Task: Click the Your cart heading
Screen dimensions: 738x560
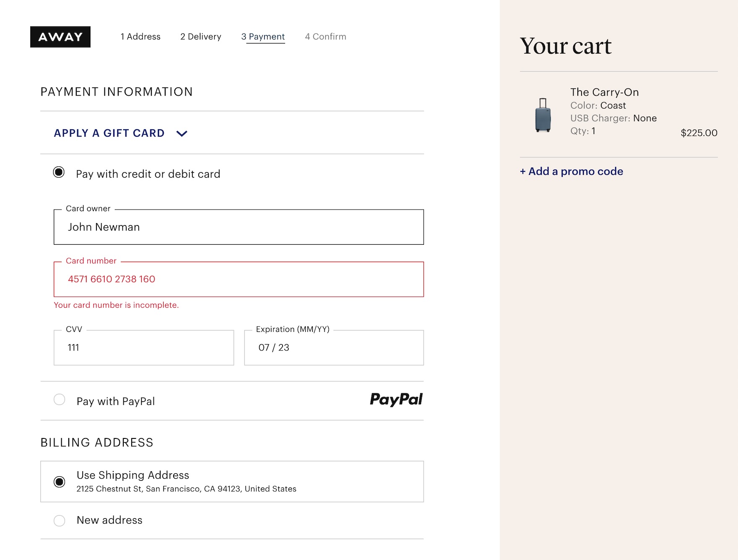Action: (565, 46)
